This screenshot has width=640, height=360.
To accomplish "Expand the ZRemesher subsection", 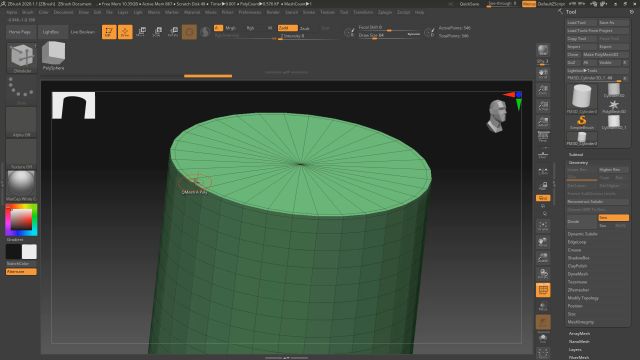I will [x=578, y=290].
